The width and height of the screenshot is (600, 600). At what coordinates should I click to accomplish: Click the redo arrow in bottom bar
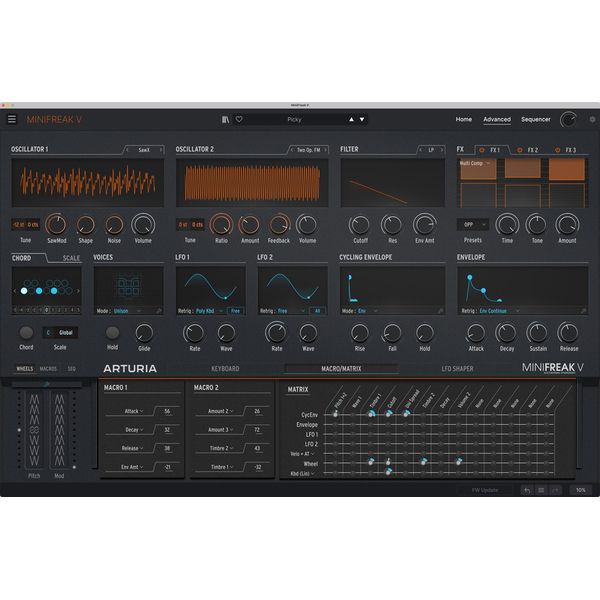555,490
